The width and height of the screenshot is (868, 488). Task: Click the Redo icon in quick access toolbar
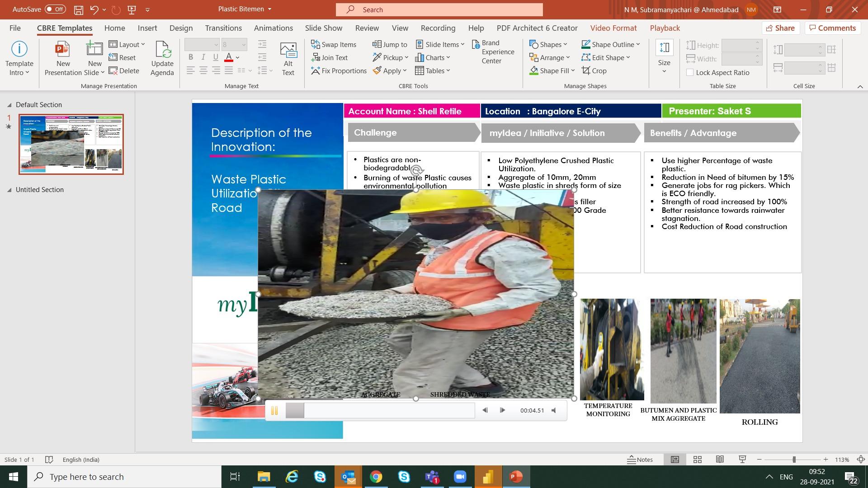click(x=116, y=9)
